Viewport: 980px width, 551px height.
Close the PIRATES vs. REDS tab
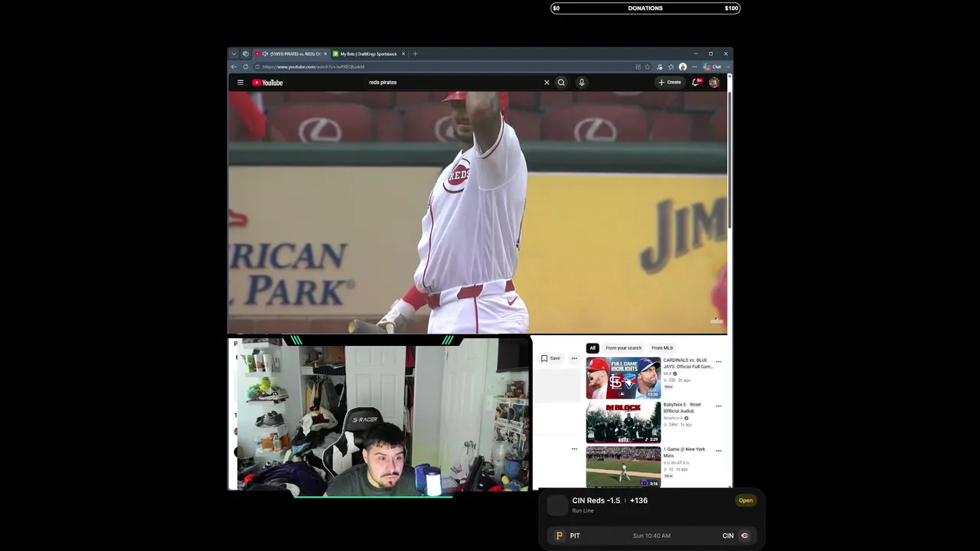coord(325,54)
